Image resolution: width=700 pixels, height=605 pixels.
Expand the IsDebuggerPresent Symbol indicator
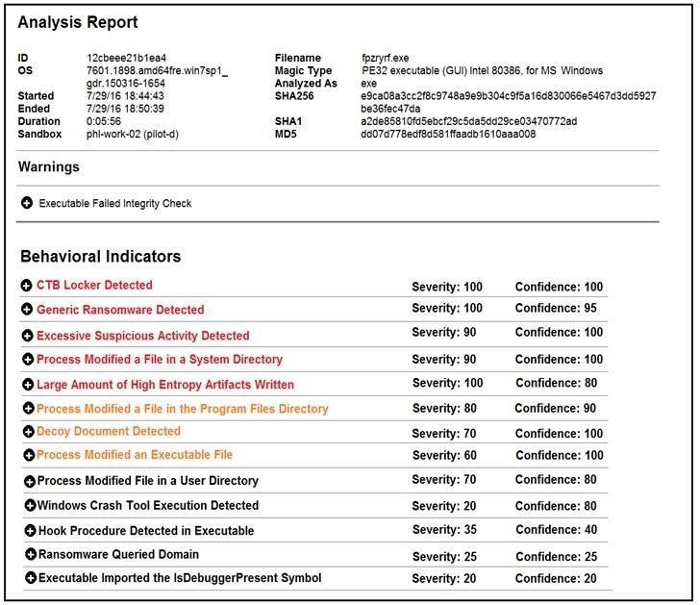pos(30,579)
